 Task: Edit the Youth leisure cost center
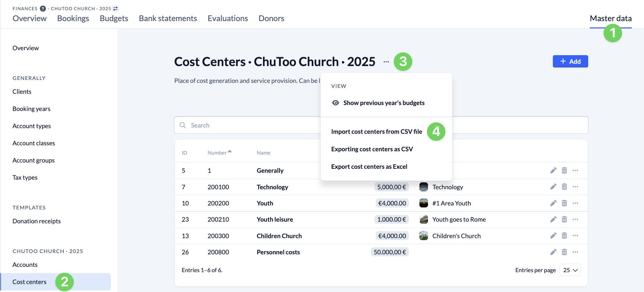coord(553,219)
